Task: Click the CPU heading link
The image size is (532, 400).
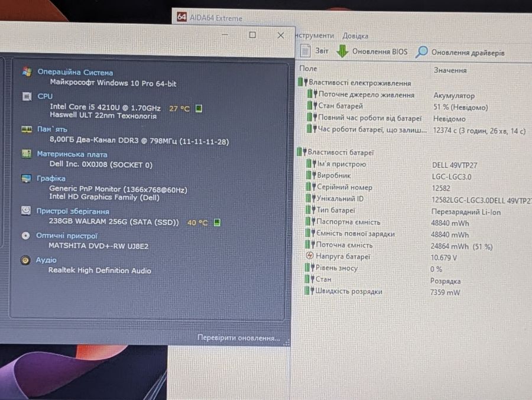Action: pyautogui.click(x=45, y=96)
